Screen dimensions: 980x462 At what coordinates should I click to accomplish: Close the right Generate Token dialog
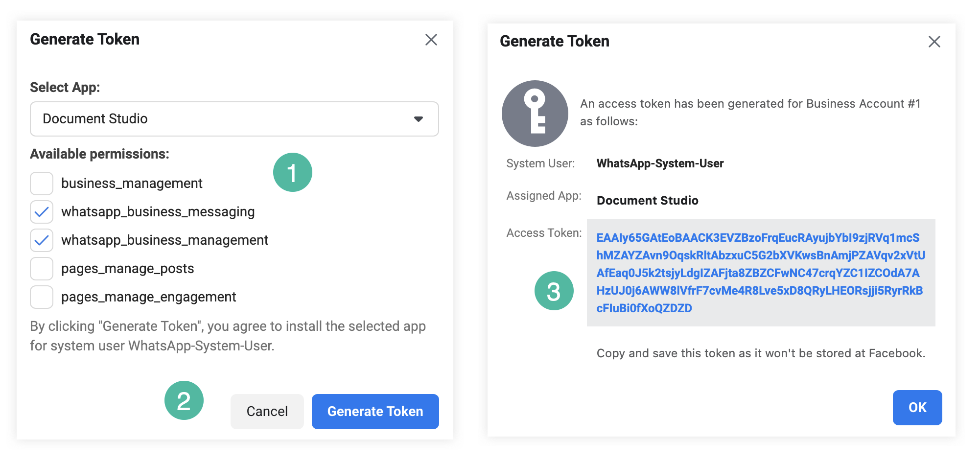pyautogui.click(x=934, y=42)
